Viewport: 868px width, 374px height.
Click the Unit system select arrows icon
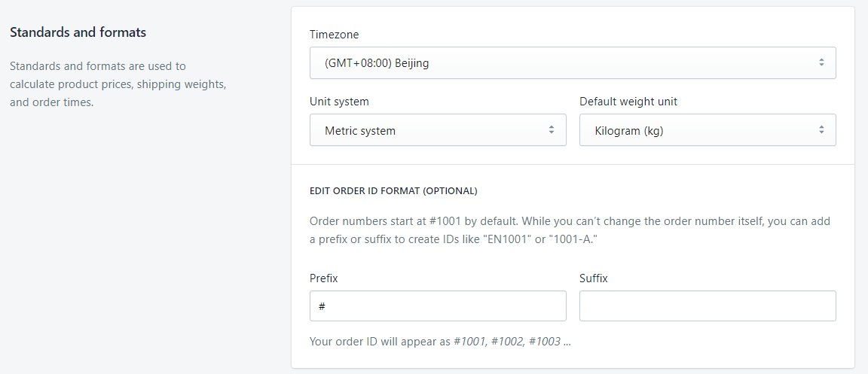(552, 131)
